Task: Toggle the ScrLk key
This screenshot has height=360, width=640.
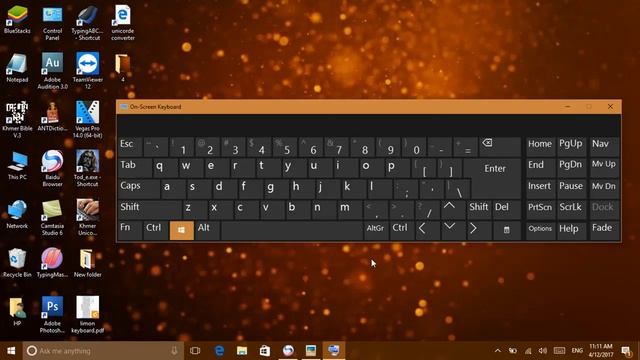Action: tap(571, 209)
